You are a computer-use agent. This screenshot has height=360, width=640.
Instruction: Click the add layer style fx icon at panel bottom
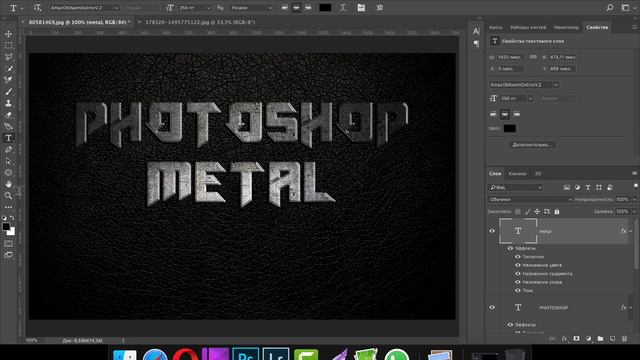tap(564, 339)
